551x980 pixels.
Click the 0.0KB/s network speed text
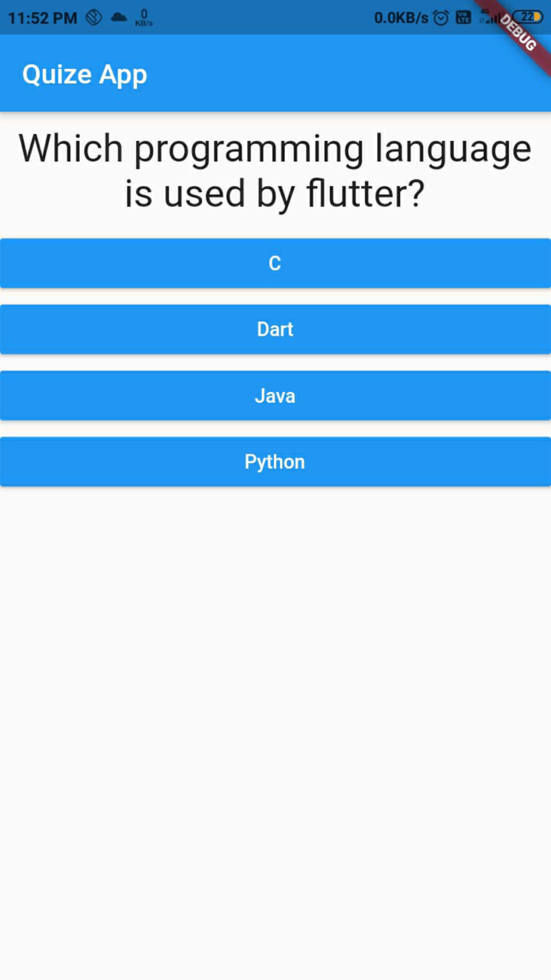(401, 18)
